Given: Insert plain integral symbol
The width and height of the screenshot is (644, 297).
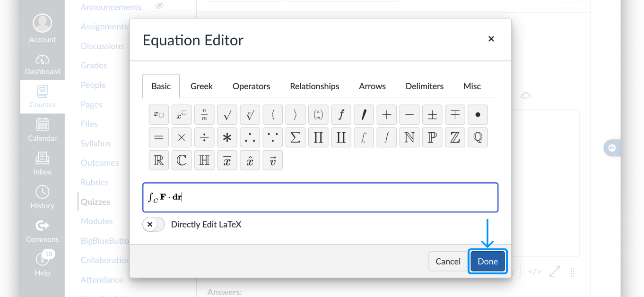Looking at the screenshot, I should (x=387, y=137).
